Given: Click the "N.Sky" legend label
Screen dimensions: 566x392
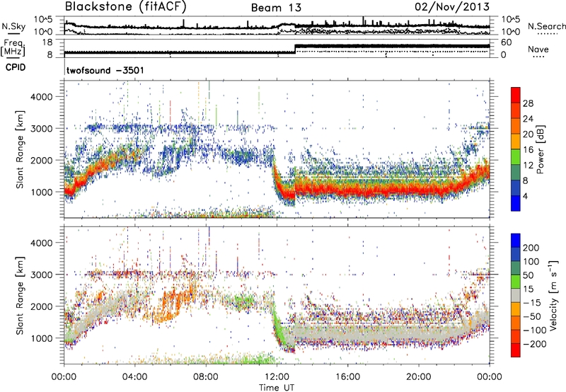Looking at the screenshot, I should (13, 26).
